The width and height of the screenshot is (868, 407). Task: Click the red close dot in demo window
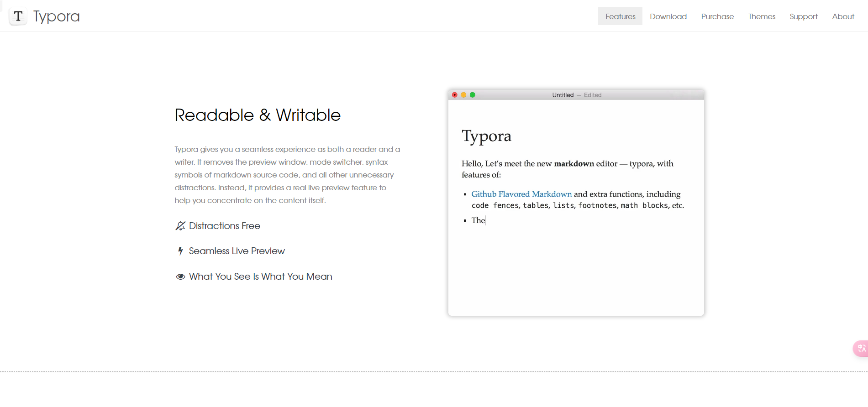[x=455, y=95]
